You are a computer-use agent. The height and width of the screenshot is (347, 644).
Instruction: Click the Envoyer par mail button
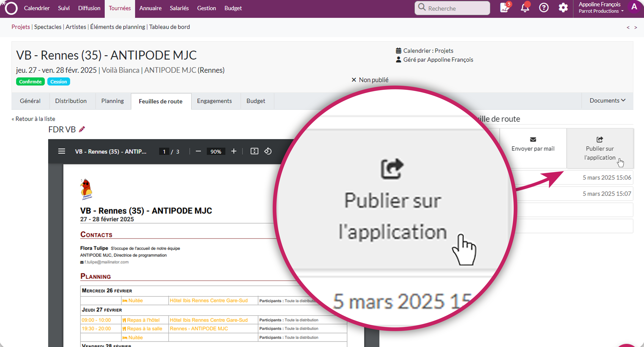tap(533, 148)
